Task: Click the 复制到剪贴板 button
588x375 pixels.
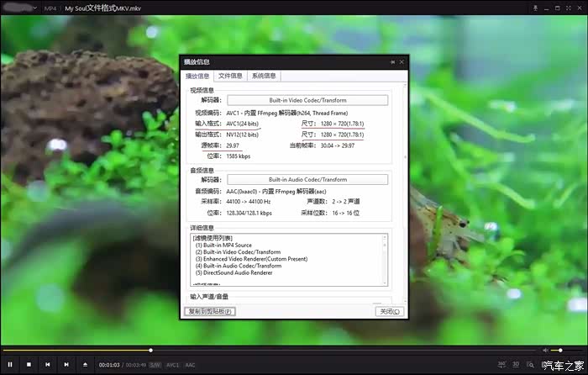Action: click(209, 311)
